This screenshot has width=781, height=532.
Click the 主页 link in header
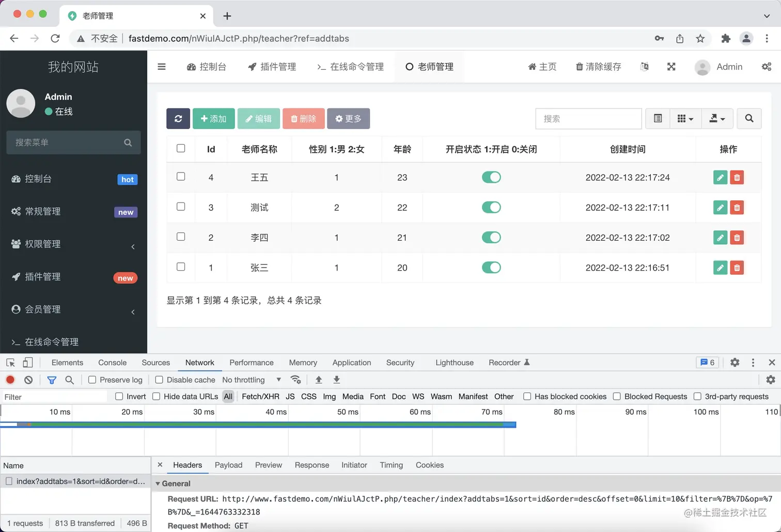(542, 67)
